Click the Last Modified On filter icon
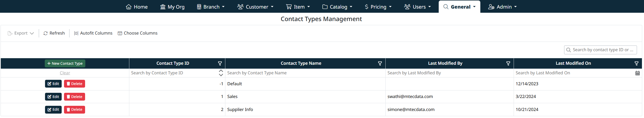The height and width of the screenshot is (118, 644). (x=636, y=63)
